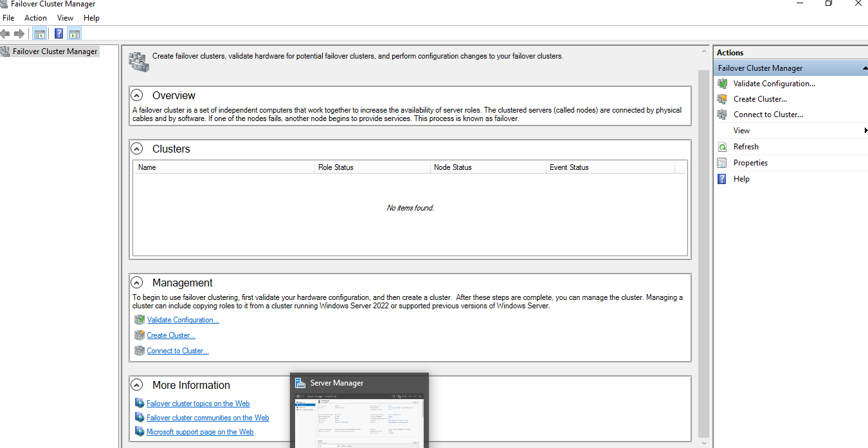Choose Create Cluster... in the Actions pane
Image resolution: width=868 pixels, height=448 pixels.
click(760, 99)
